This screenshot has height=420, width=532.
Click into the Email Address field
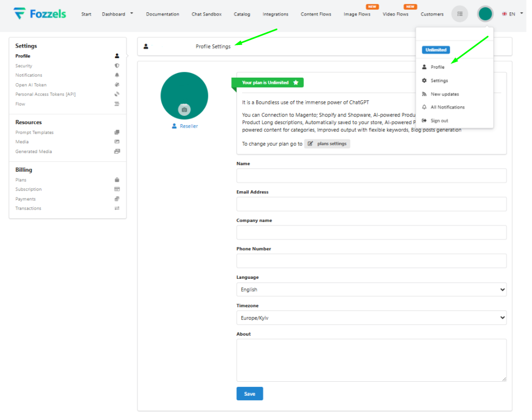[372, 204]
